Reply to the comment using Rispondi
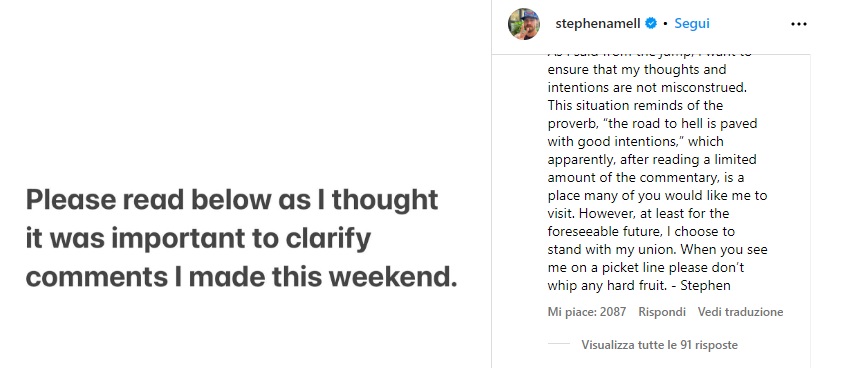 (x=662, y=312)
